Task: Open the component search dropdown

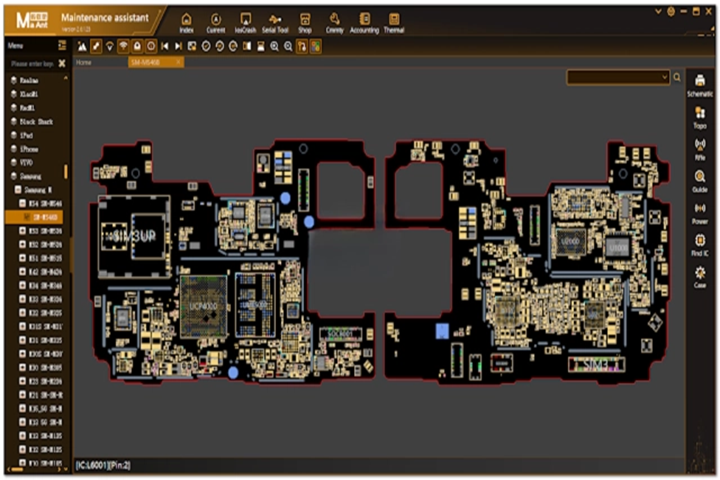Action: point(617,77)
